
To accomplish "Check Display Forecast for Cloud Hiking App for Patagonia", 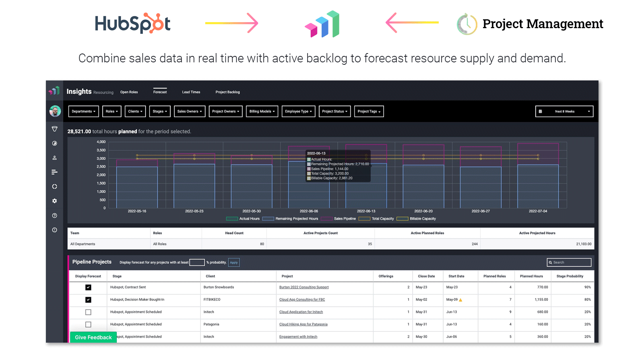I will click(x=88, y=325).
